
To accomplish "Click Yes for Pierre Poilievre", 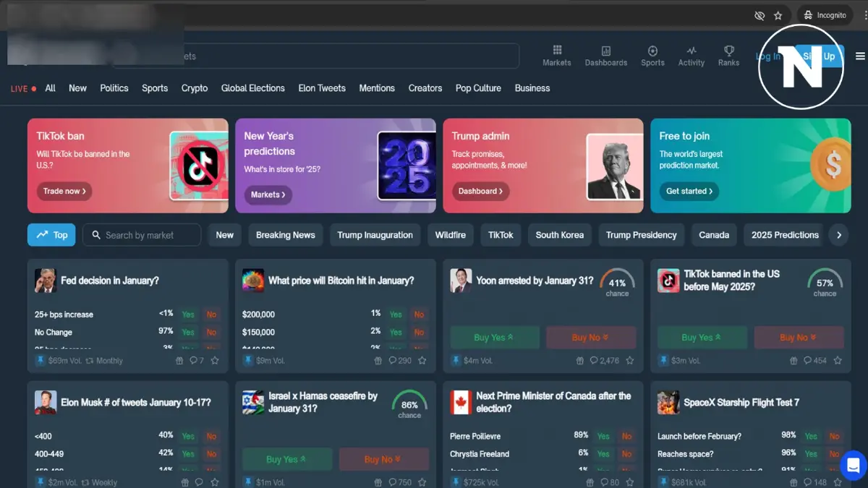I will pos(603,436).
